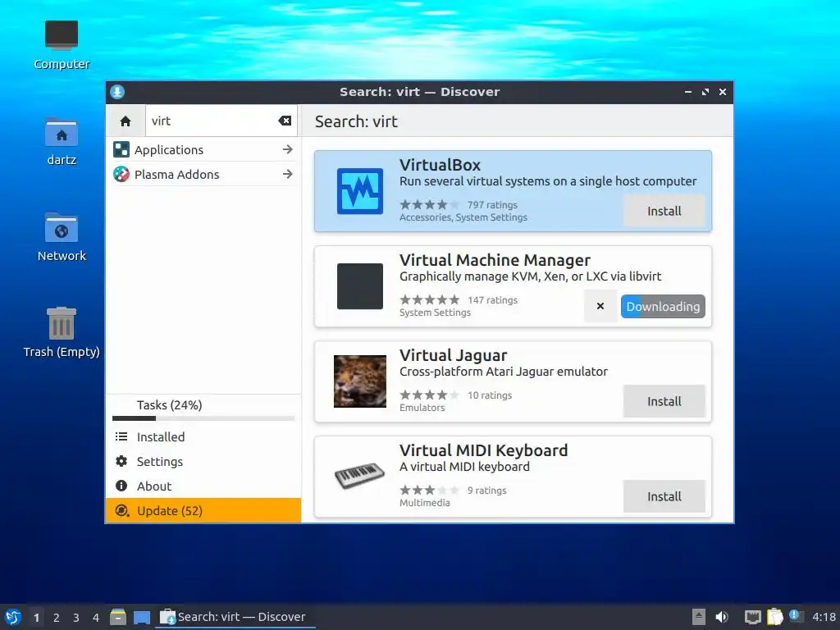Open Virtual MIDI Keyboard title
The image size is (840, 630).
tap(483, 450)
